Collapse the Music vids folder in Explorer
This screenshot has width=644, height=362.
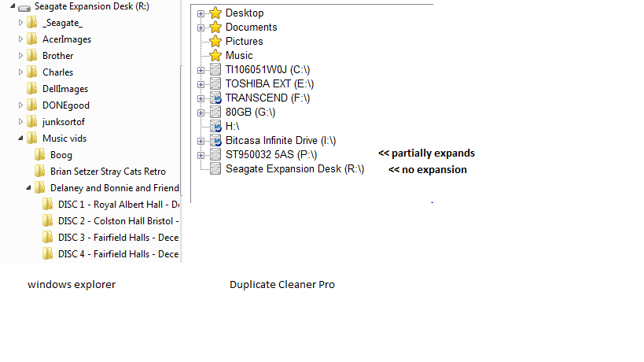coord(21,139)
